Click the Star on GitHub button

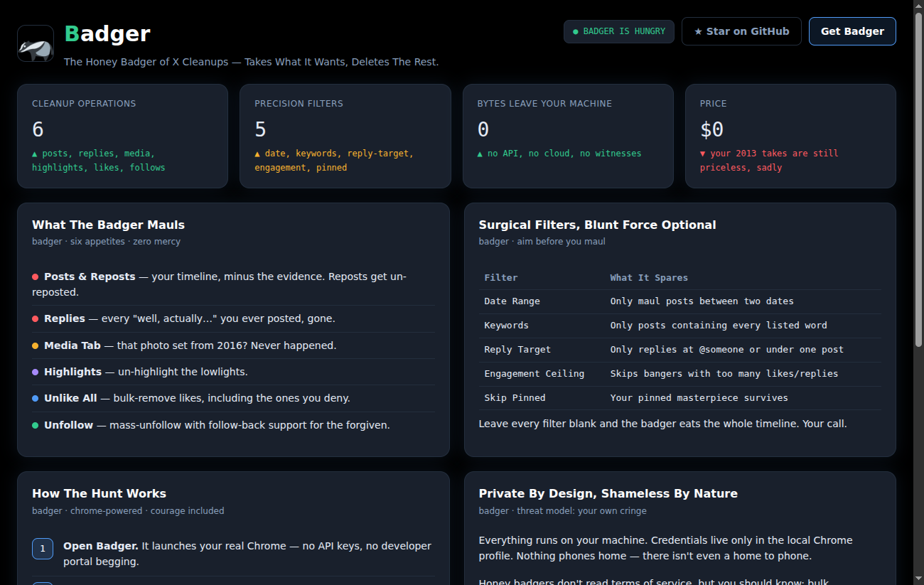(741, 31)
